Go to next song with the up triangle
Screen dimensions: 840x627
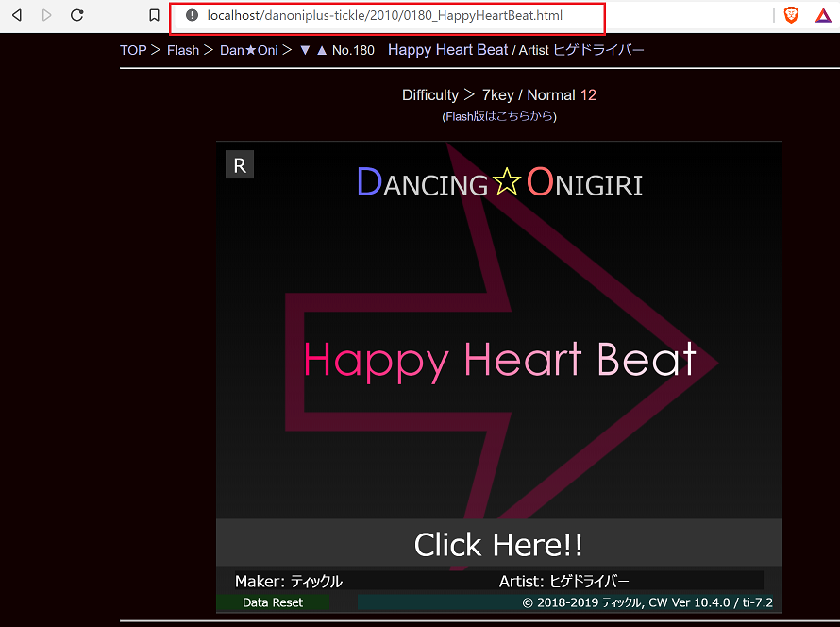[322, 50]
